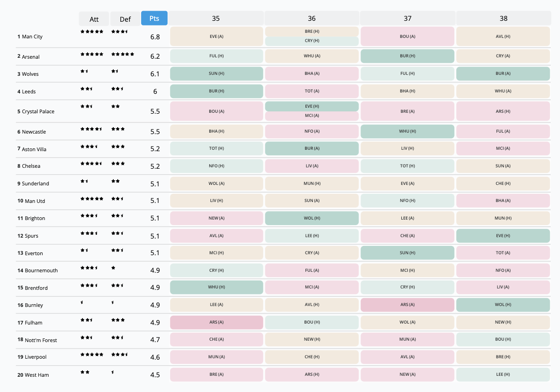560x392 pixels.
Task: Click Aston Villa's BUR (A) fixture cell
Action: (x=312, y=148)
